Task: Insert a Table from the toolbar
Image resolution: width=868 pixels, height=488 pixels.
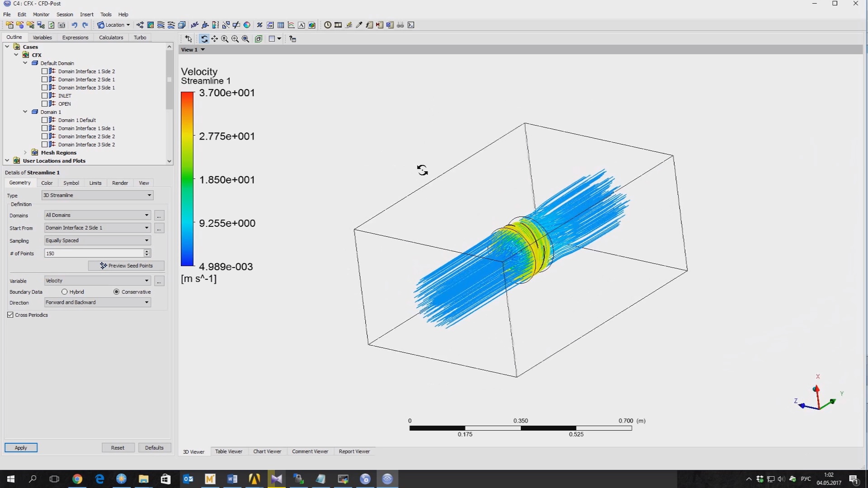Action: tap(281, 25)
